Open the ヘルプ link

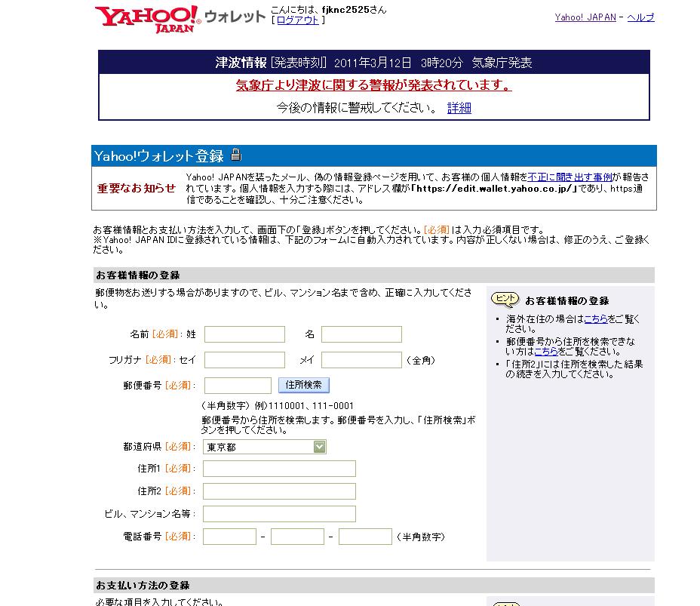(640, 17)
